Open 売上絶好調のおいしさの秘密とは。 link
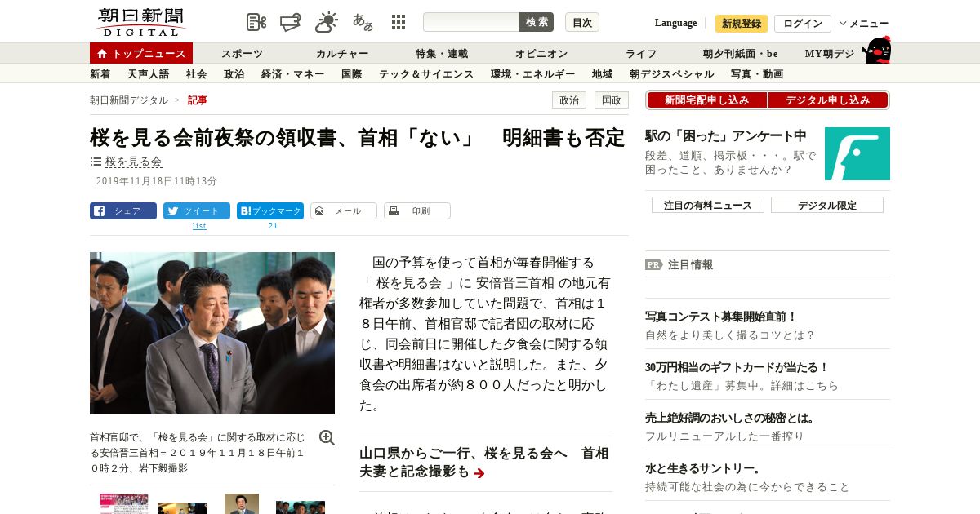The height and width of the screenshot is (514, 980). pyautogui.click(x=730, y=418)
